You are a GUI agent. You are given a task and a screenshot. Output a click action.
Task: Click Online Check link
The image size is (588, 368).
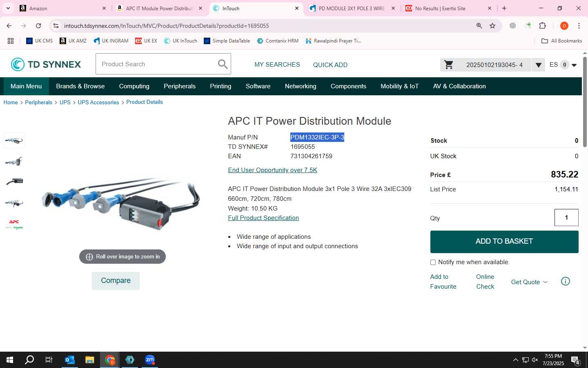(x=485, y=282)
